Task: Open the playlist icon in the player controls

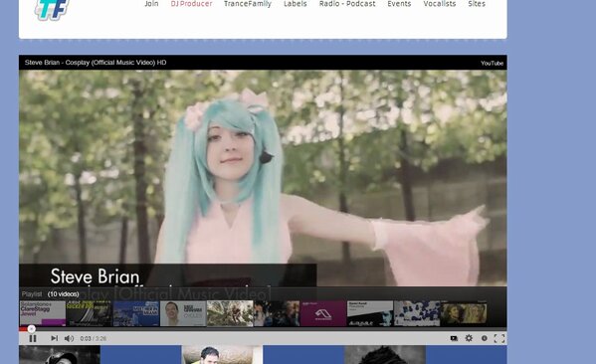Action: click(x=454, y=338)
